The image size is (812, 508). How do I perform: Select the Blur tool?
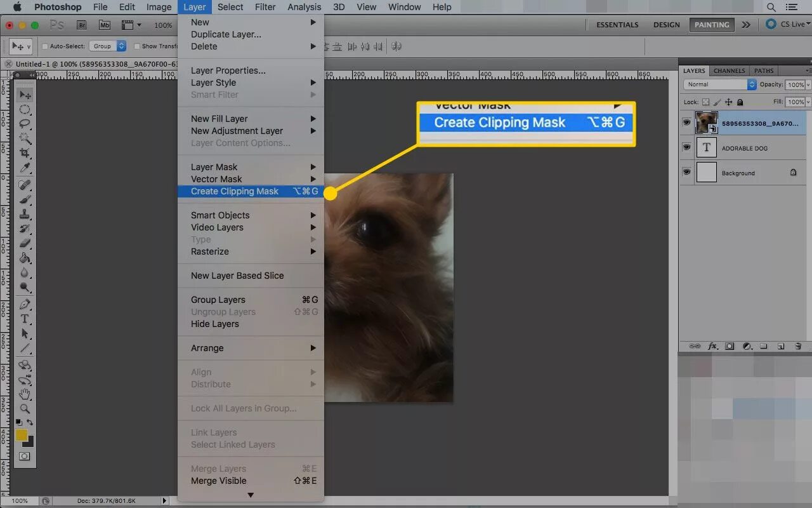pos(25,272)
